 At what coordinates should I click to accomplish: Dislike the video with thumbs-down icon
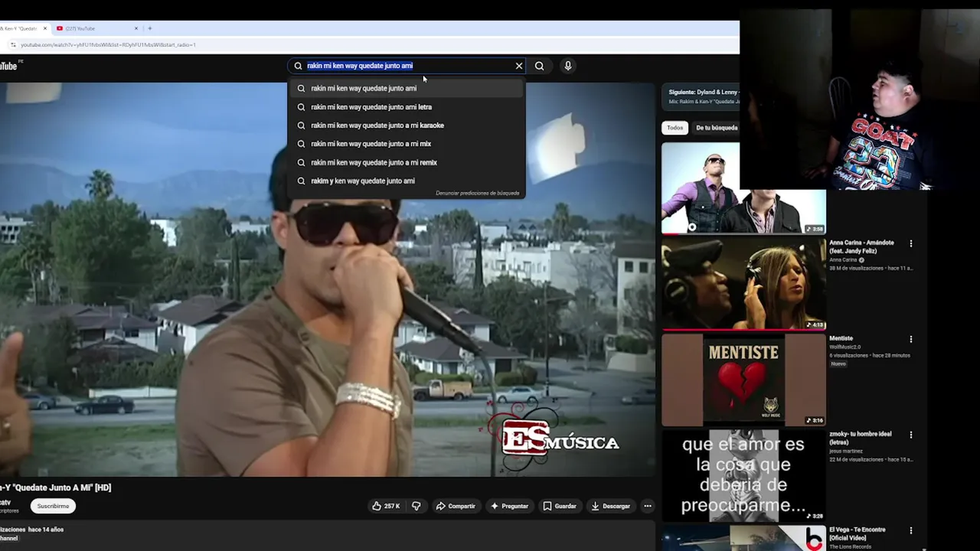[x=416, y=506]
